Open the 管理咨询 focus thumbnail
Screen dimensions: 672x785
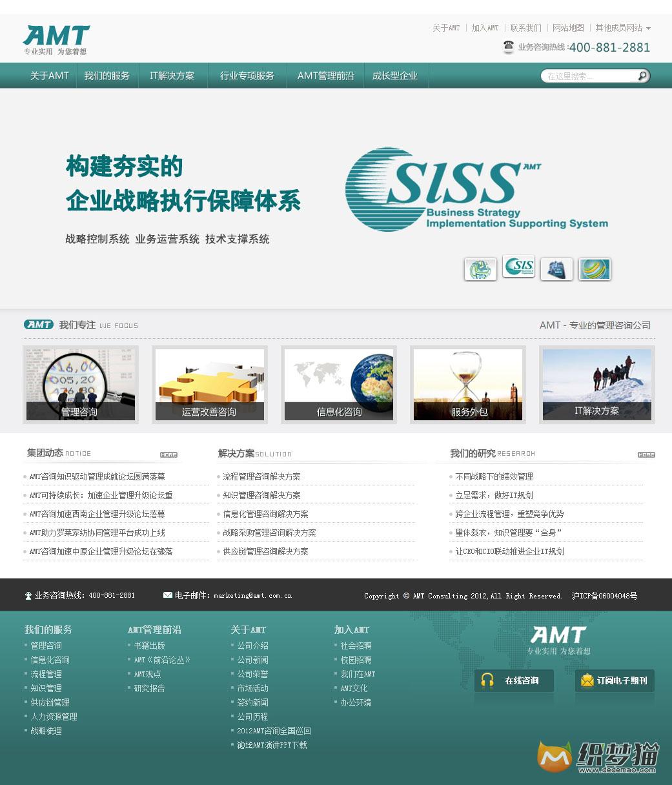pyautogui.click(x=81, y=385)
